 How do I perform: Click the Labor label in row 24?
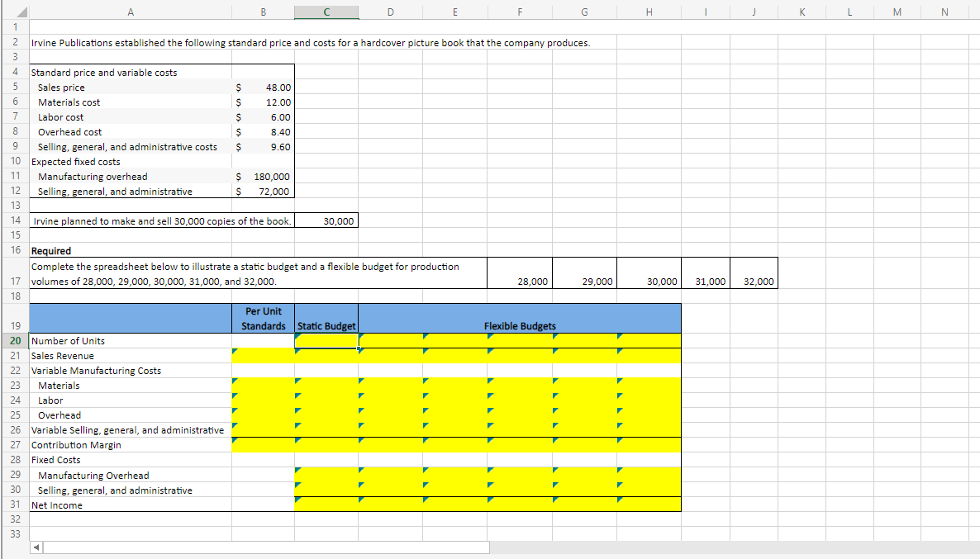click(x=50, y=400)
